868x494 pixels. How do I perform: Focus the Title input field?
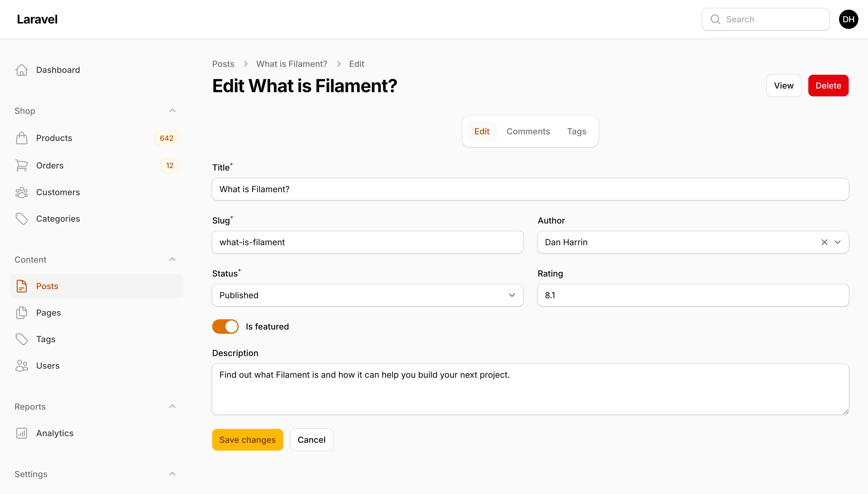tap(530, 189)
